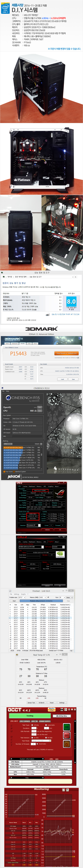Viewport: 83px width, 868px height.
Task: Open Test Mode dropdown in OCCT
Action: (x=41, y=740)
